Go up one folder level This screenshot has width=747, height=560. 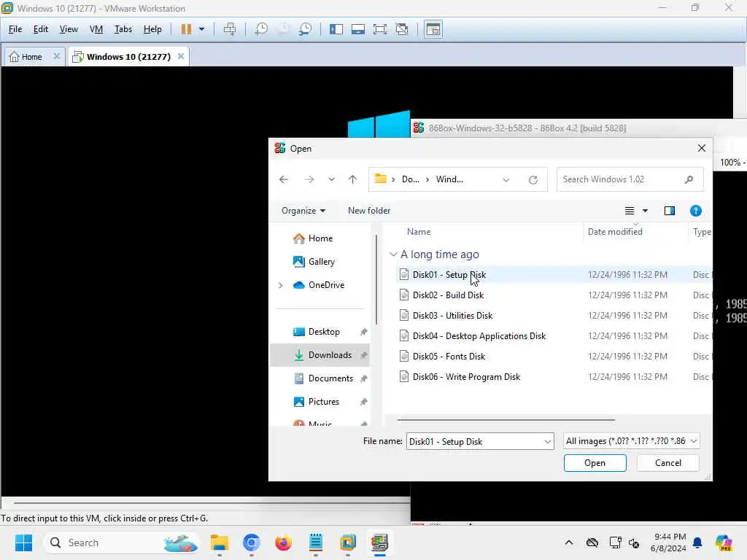[352, 179]
